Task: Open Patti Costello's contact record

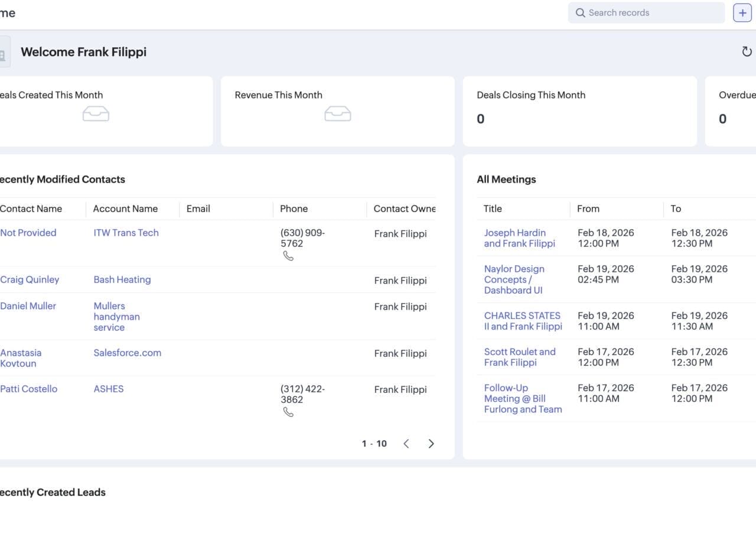Action: point(28,389)
